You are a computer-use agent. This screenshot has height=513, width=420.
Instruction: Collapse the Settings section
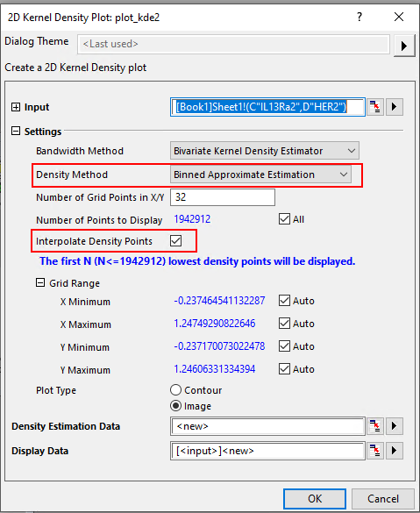click(16, 132)
